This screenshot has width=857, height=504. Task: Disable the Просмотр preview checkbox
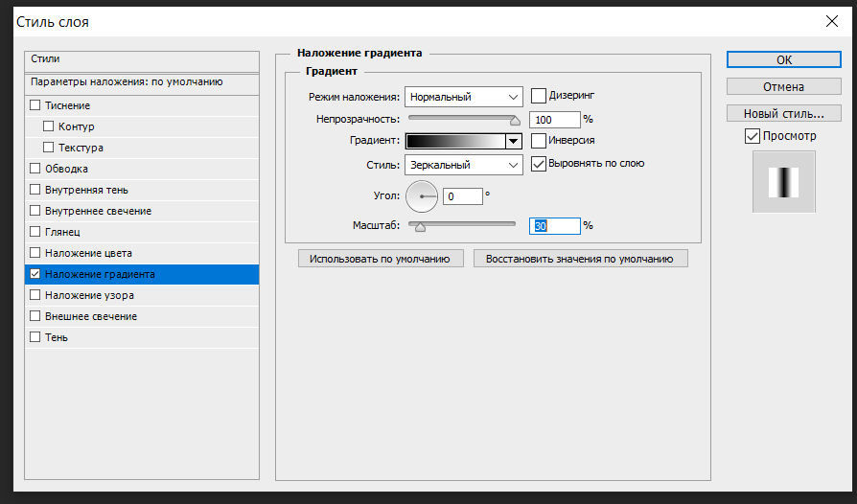(x=753, y=136)
